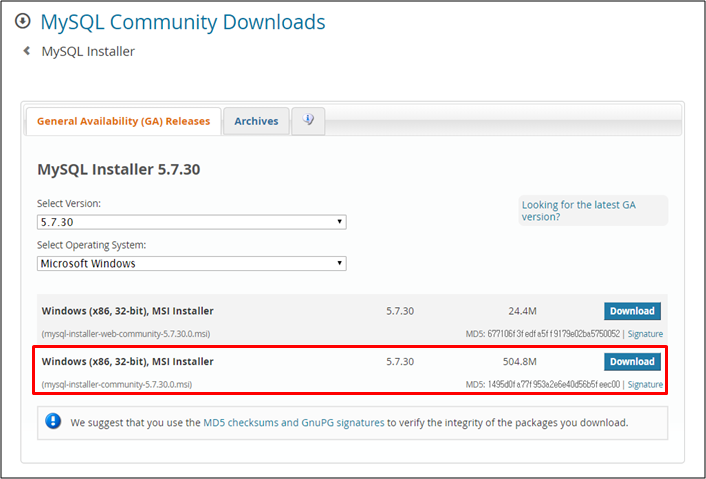Click the blue exclamation info icon

pyautogui.click(x=53, y=422)
